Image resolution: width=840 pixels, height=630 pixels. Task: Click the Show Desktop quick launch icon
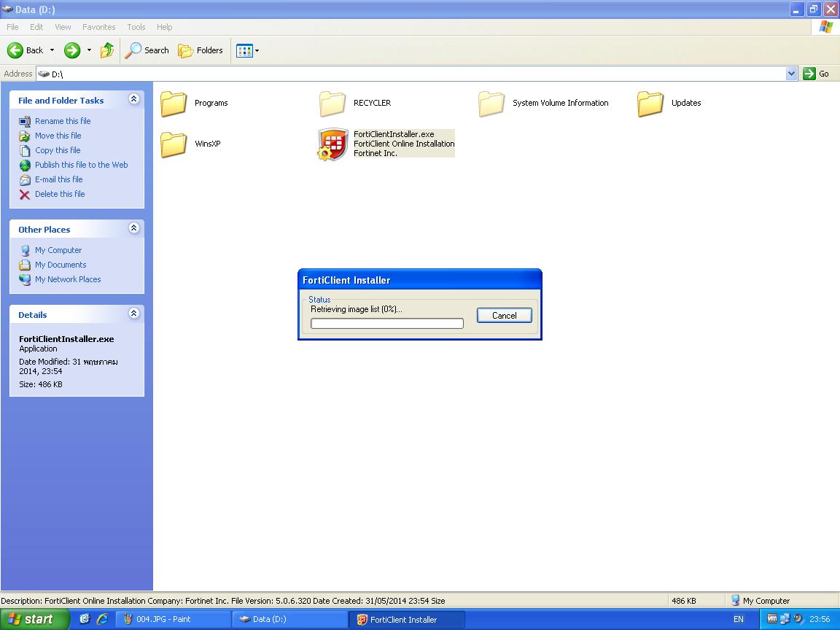pos(85,619)
